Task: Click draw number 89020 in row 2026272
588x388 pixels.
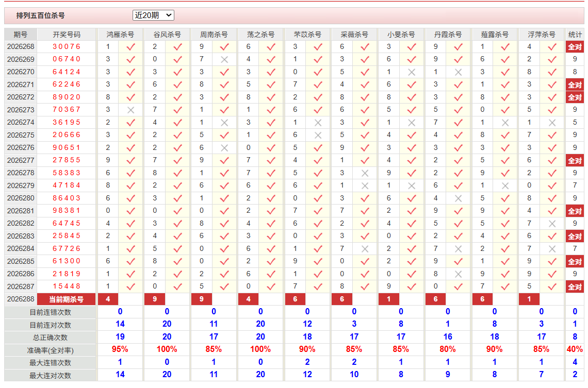Action: (x=67, y=97)
